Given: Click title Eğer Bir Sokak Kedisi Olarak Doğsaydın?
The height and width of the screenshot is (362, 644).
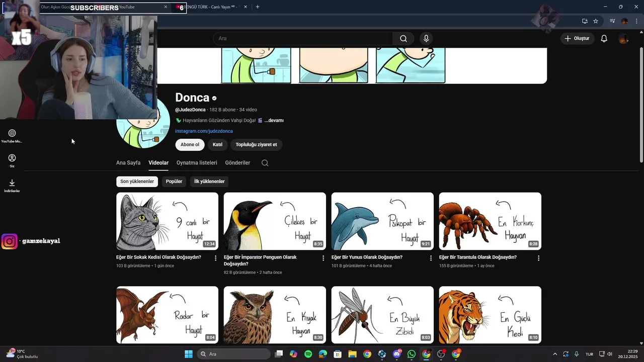Looking at the screenshot, I should [158, 257].
